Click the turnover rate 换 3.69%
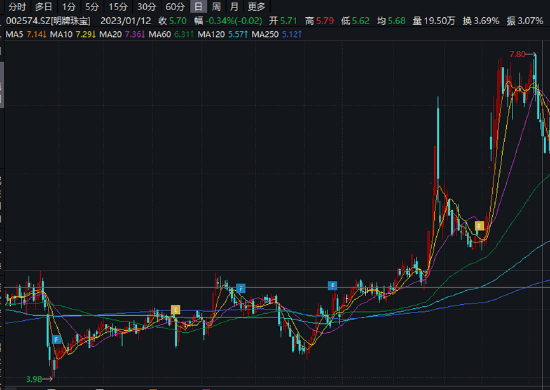The height and width of the screenshot is (390, 550). click(x=481, y=21)
